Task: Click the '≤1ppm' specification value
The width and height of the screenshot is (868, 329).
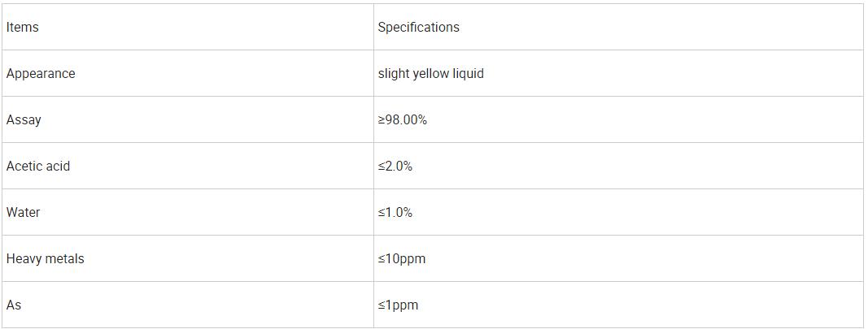Action: click(x=398, y=305)
